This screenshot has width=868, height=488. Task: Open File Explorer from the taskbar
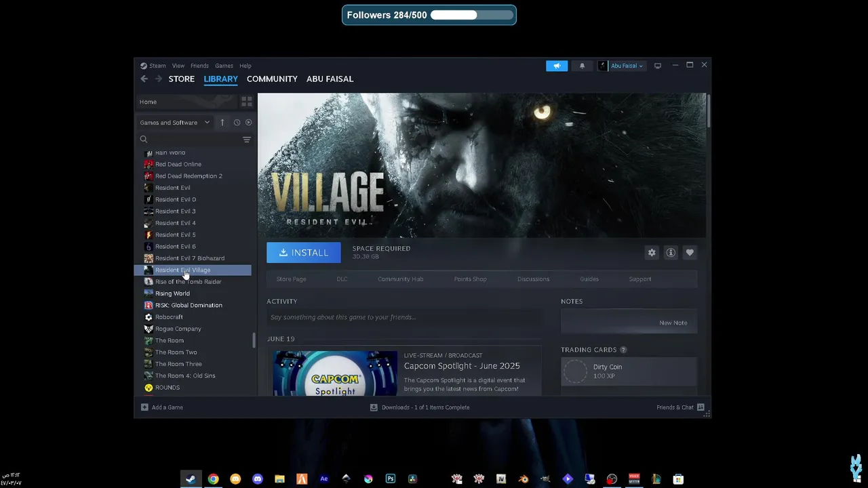279,479
